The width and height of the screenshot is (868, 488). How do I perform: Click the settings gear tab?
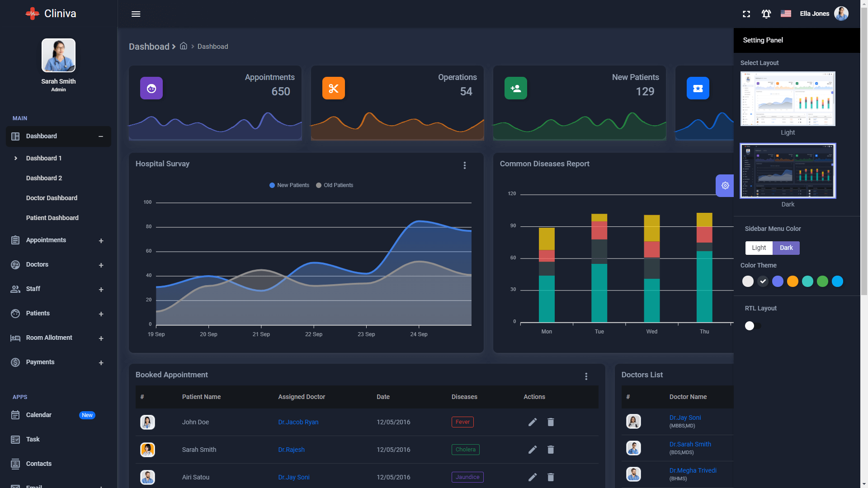point(725,186)
